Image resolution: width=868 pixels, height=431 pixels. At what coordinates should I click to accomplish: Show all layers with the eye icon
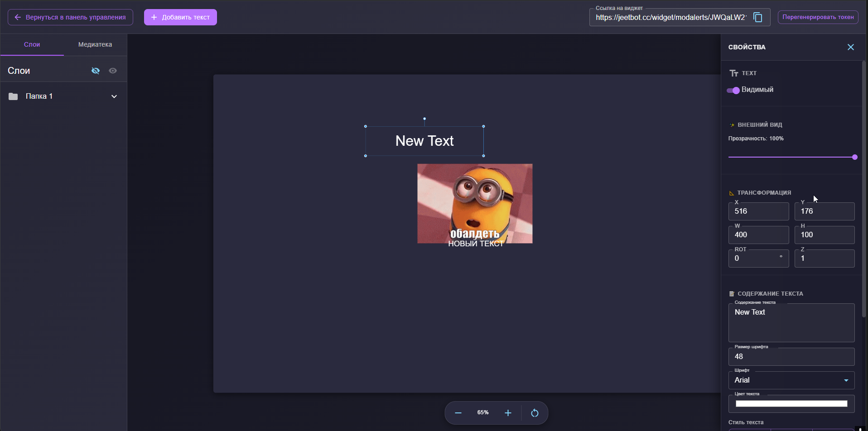(x=113, y=71)
